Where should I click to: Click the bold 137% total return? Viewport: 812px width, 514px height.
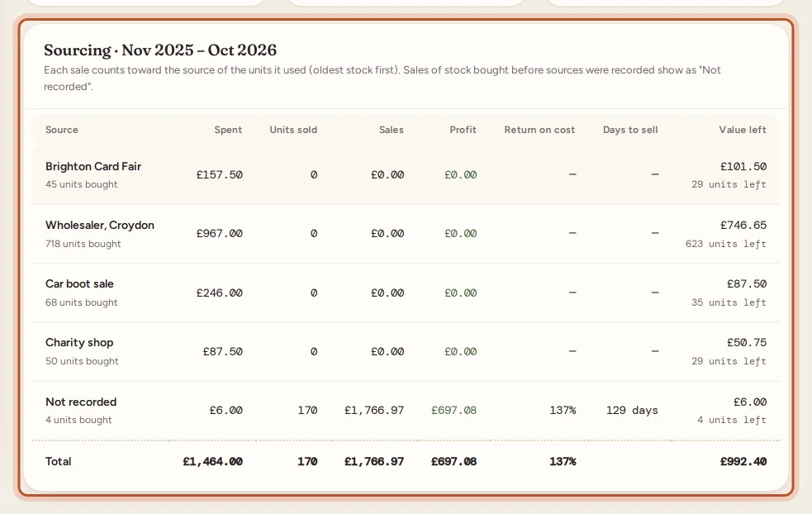[x=563, y=462]
